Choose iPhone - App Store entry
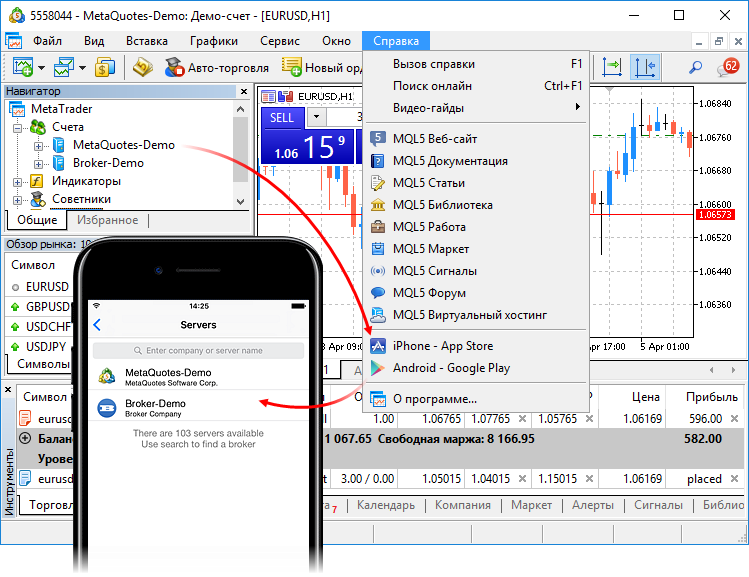This screenshot has height=577, width=749. click(476, 346)
